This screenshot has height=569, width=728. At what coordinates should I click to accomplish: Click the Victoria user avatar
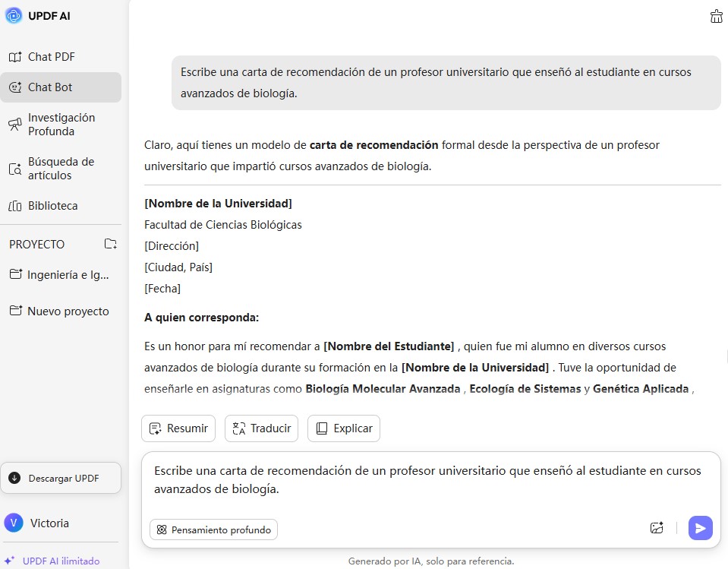pos(14,523)
